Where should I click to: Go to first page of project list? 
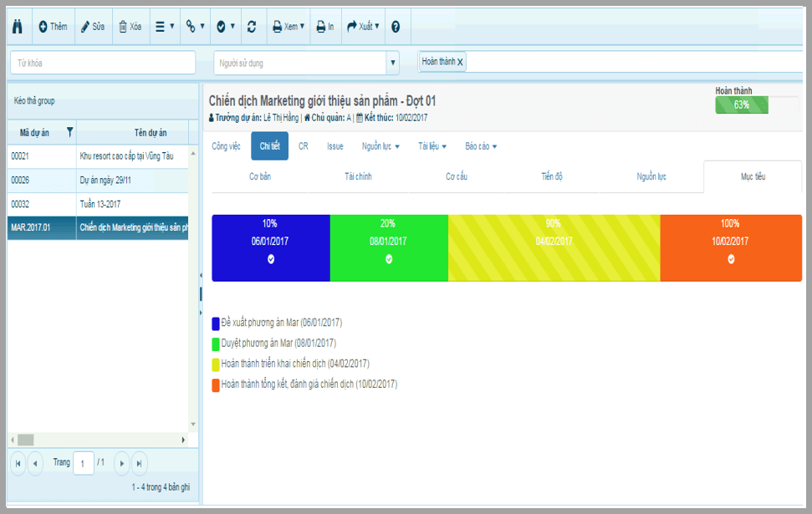tap(18, 464)
